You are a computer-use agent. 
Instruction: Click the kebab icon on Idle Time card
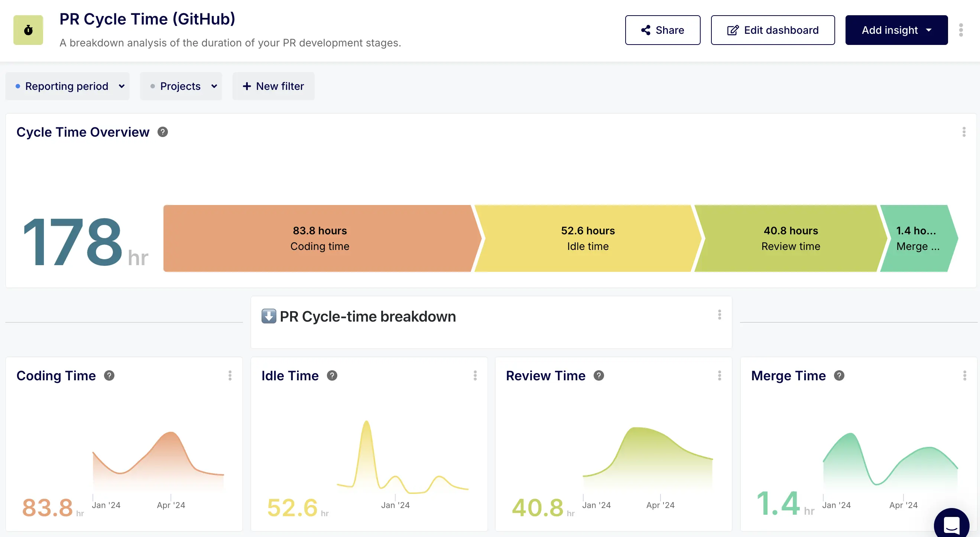tap(475, 376)
